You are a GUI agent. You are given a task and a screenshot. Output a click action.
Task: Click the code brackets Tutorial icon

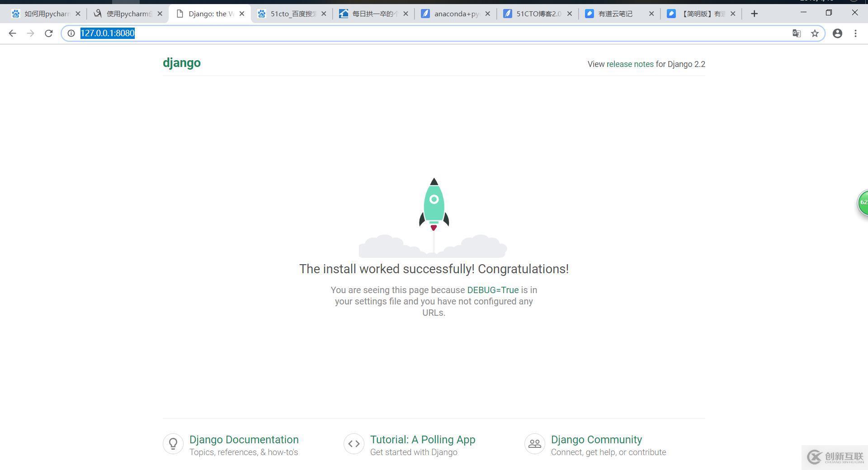[354, 444]
